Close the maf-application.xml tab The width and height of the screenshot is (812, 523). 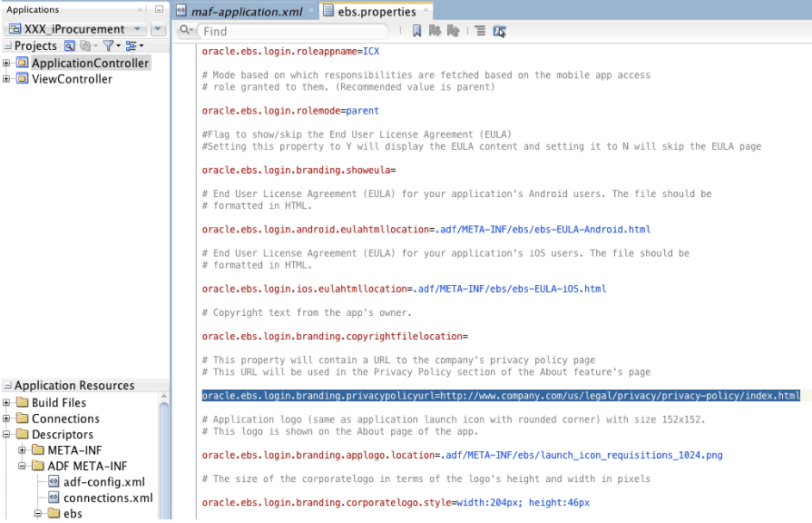click(311, 10)
